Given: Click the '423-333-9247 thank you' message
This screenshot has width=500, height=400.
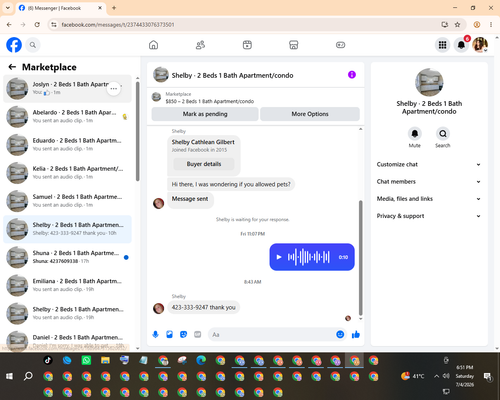Looking at the screenshot, I should tap(203, 307).
